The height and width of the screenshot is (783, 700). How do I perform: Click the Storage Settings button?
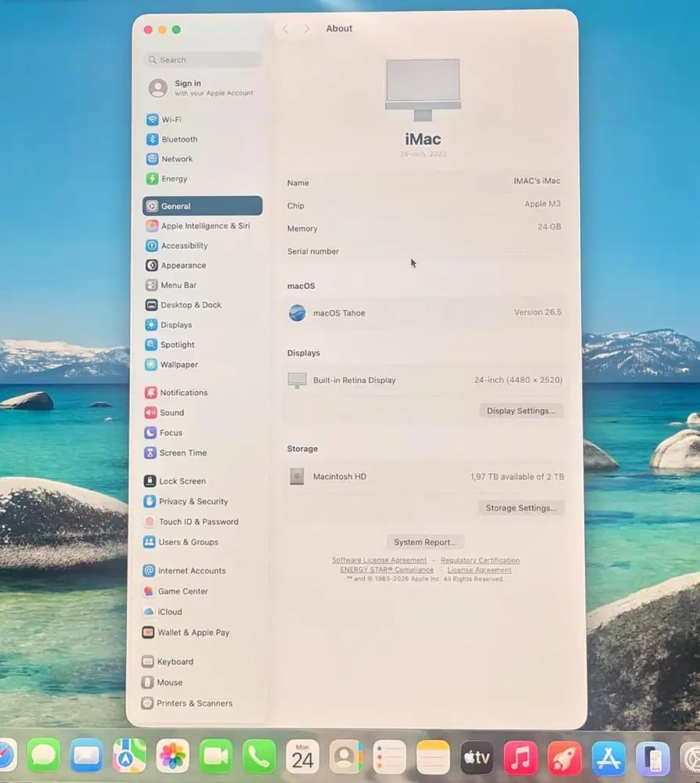click(521, 507)
